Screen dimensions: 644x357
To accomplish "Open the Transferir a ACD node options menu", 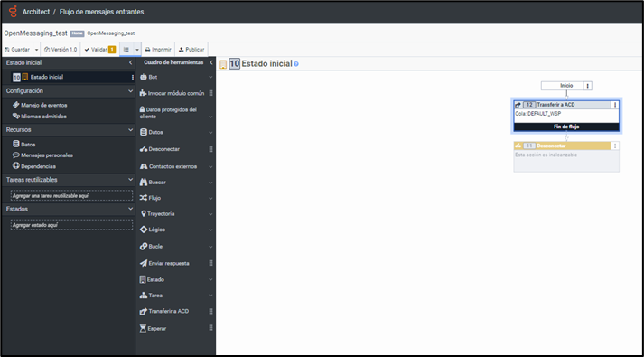I will click(x=615, y=105).
